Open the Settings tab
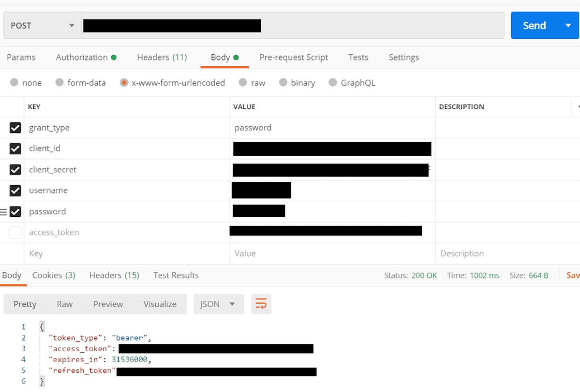 coord(404,57)
